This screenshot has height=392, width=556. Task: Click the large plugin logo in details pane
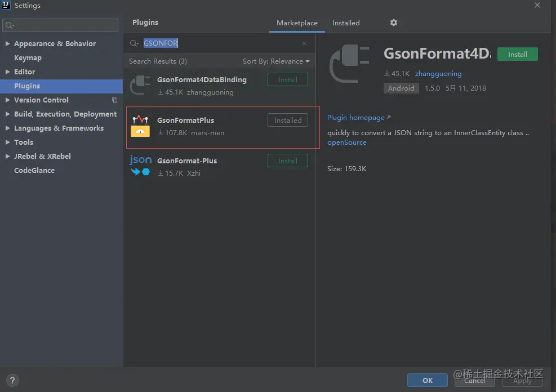350,64
